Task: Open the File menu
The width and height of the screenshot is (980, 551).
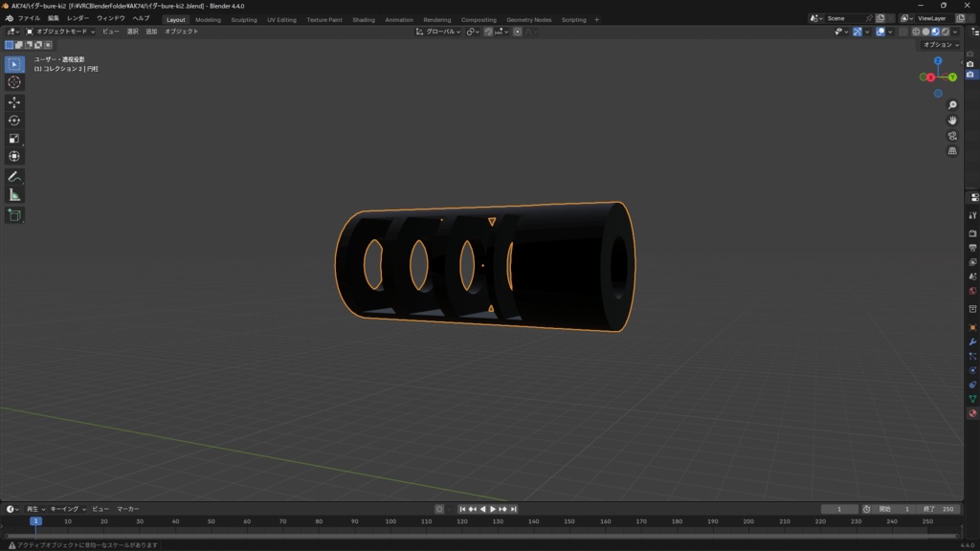Action: coord(29,19)
